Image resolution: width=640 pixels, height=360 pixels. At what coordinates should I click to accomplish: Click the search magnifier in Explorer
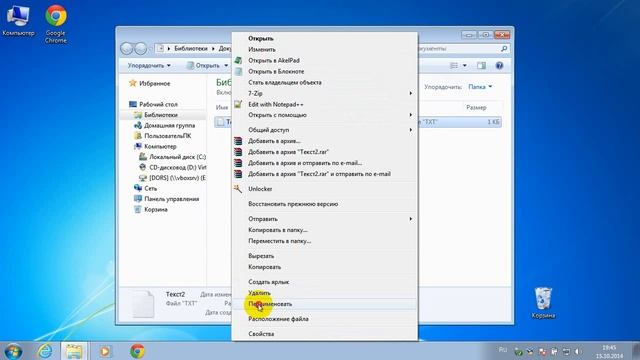[504, 49]
